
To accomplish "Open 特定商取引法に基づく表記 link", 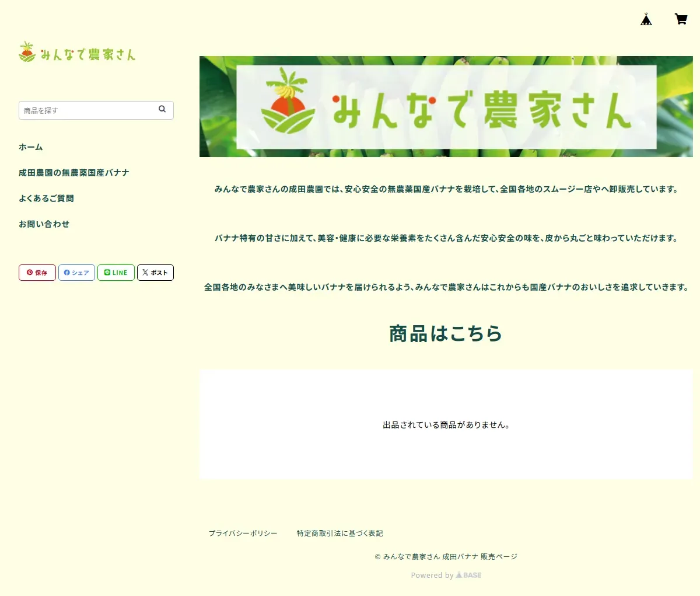I will (339, 534).
